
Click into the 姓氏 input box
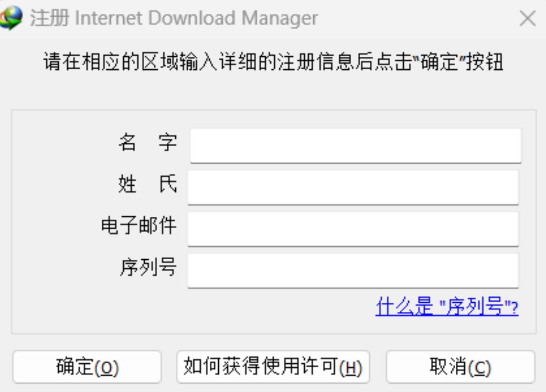353,187
